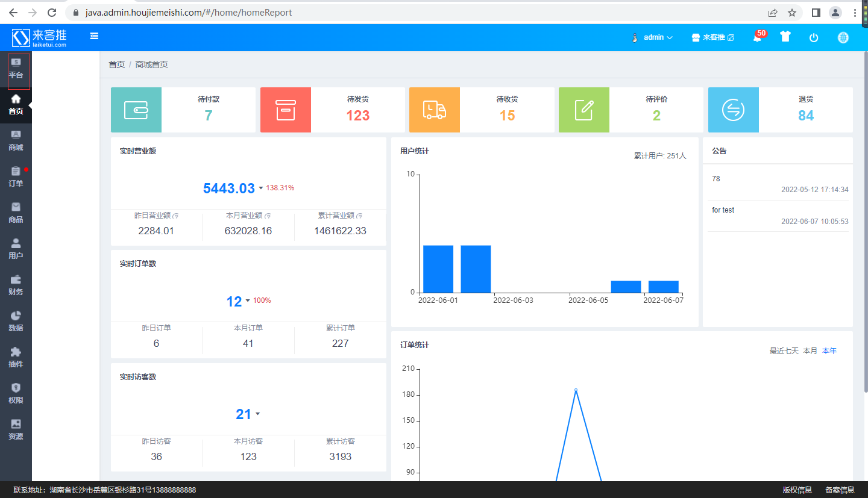
Task: Bookmark the page with the star icon
Action: click(792, 12)
